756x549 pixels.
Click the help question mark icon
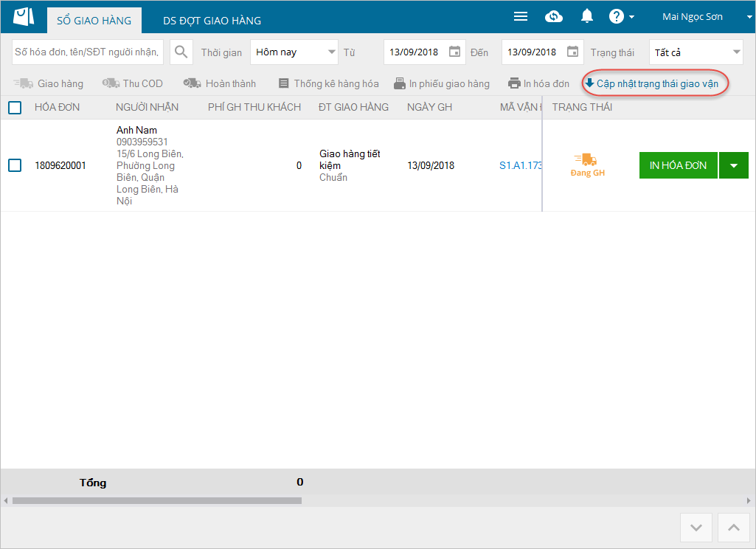(x=617, y=17)
